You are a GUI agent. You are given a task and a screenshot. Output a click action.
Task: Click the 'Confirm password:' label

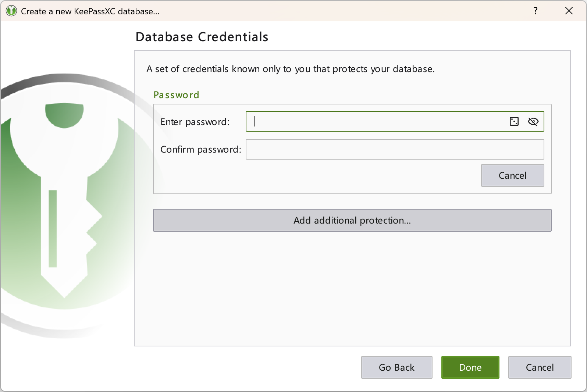(x=201, y=149)
